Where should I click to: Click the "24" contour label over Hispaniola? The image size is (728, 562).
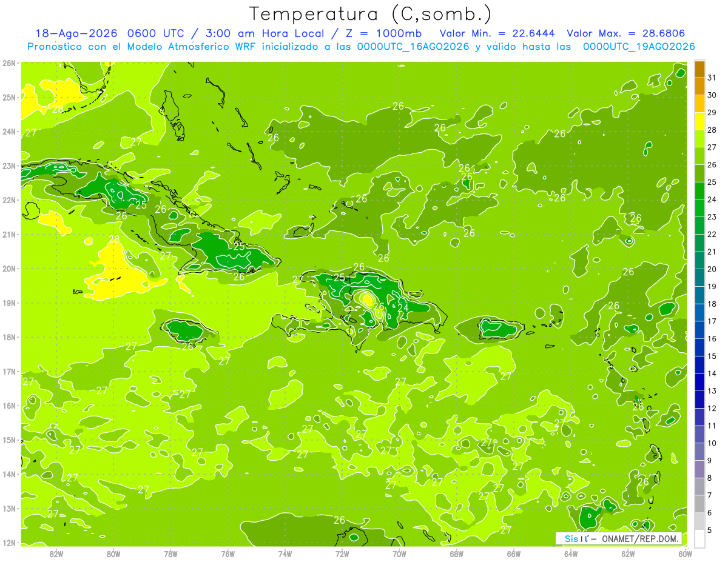[403, 308]
